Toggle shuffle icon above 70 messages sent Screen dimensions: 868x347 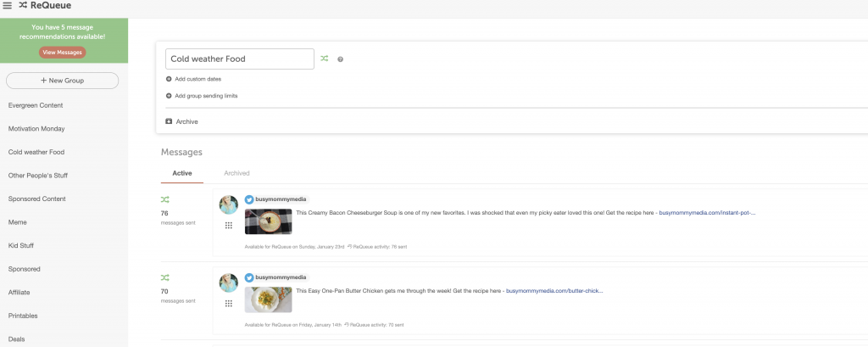[x=164, y=277]
